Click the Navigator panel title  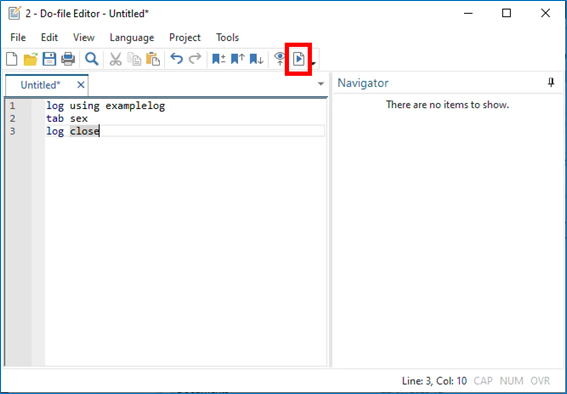tap(363, 83)
